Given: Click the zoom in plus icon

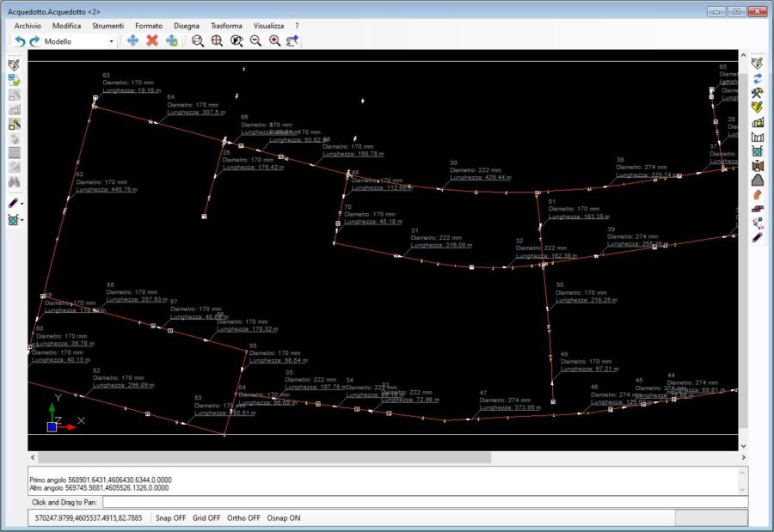Looking at the screenshot, I should pos(275,40).
